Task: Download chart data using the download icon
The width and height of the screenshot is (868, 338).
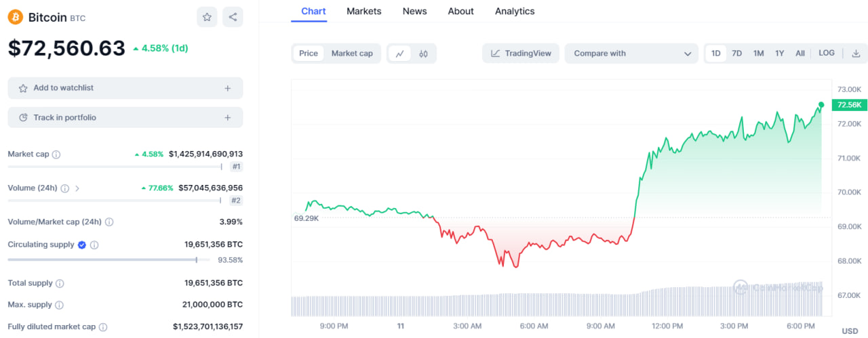Action: click(856, 54)
